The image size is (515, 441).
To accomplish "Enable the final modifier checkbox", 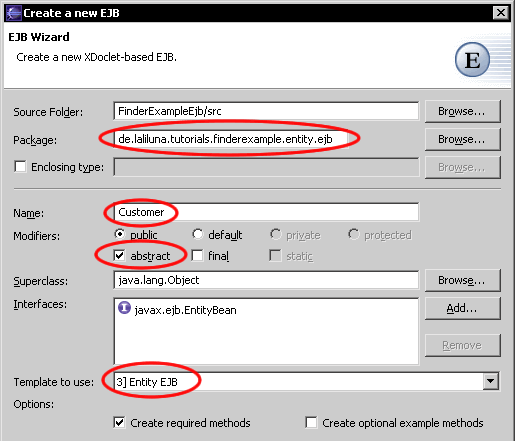I will coord(197,256).
